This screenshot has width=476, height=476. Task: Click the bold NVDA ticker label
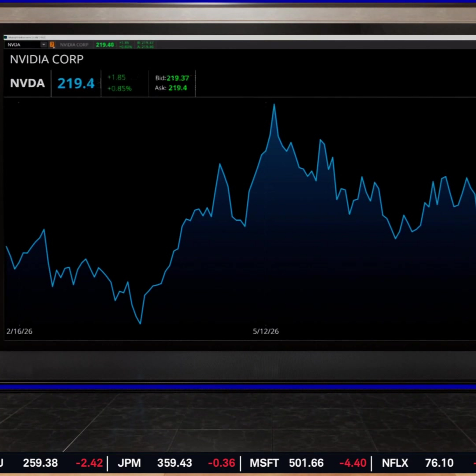coord(27,83)
